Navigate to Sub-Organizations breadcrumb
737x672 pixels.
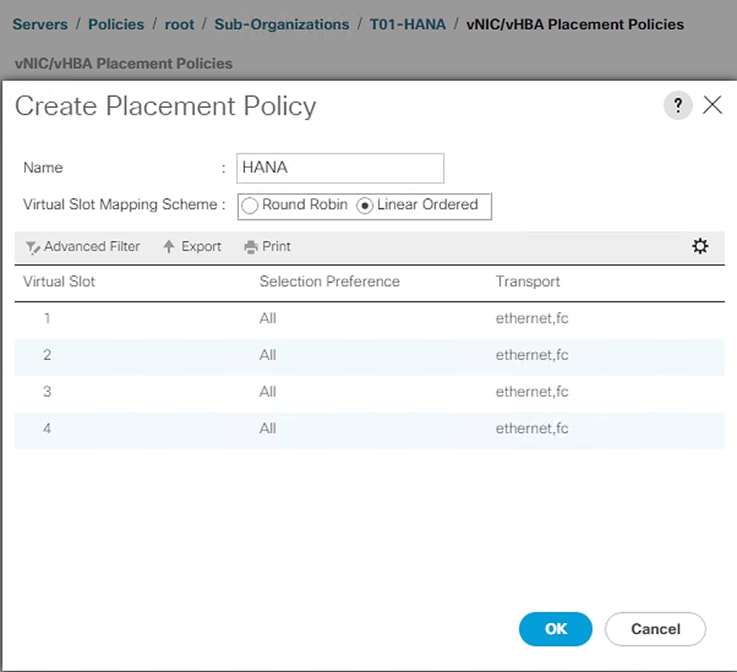click(x=282, y=23)
